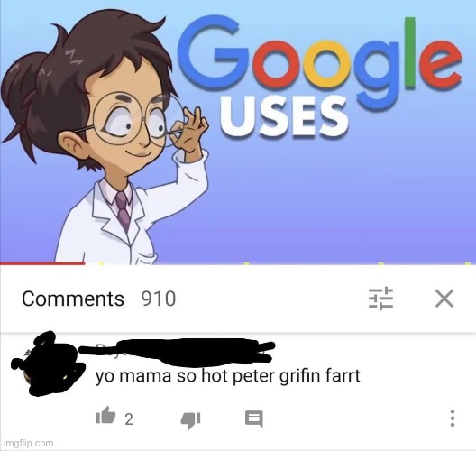This screenshot has height=451, width=476.
Task: Dislike the yo mama comment
Action: 190,420
